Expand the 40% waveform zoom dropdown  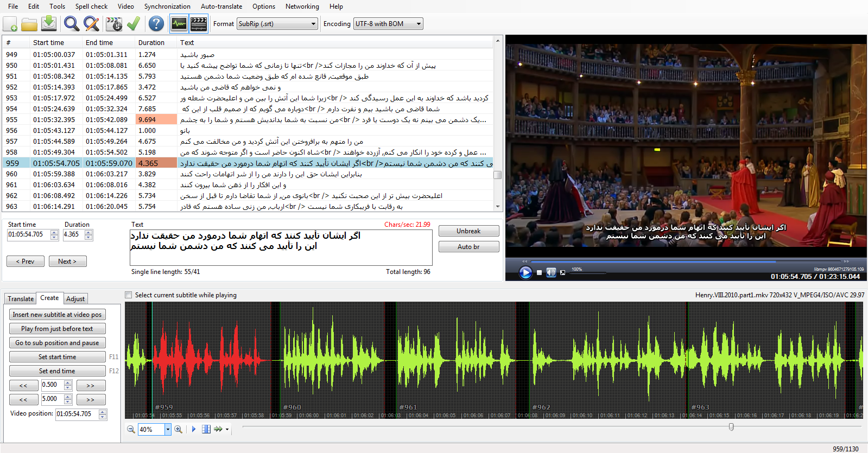(x=168, y=429)
